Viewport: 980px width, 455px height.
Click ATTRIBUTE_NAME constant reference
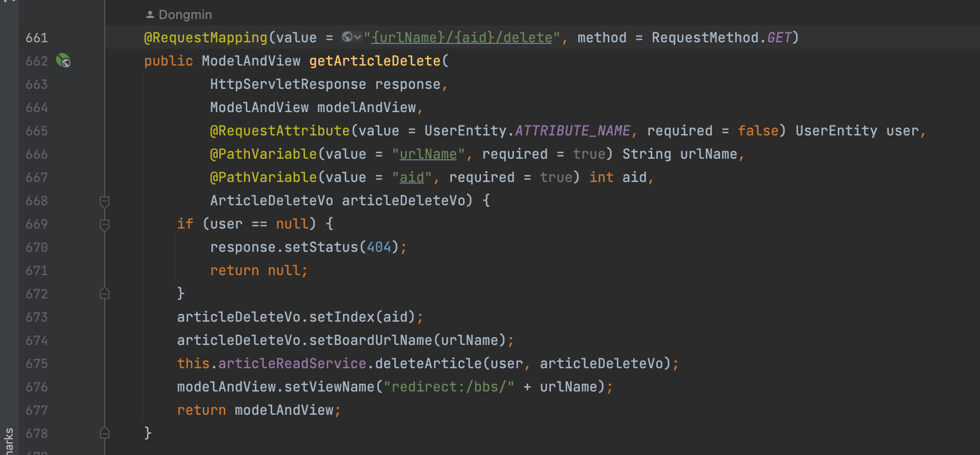pos(572,131)
